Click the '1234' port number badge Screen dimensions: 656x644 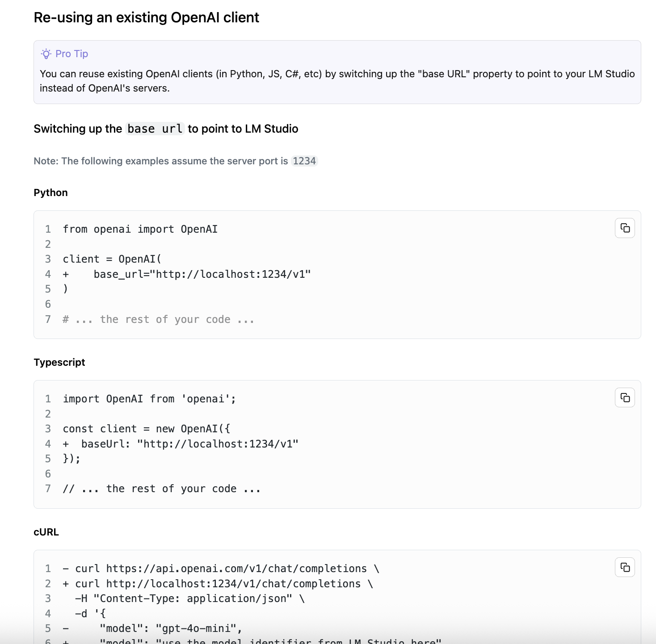pos(305,161)
